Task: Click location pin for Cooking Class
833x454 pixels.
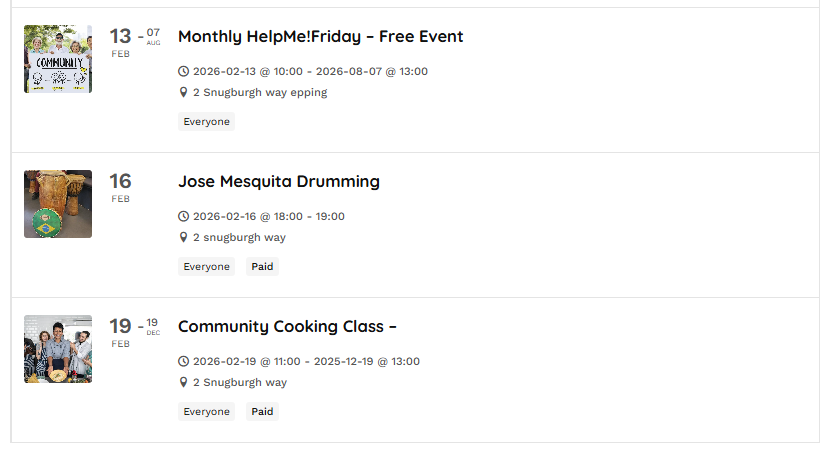Action: tap(183, 382)
